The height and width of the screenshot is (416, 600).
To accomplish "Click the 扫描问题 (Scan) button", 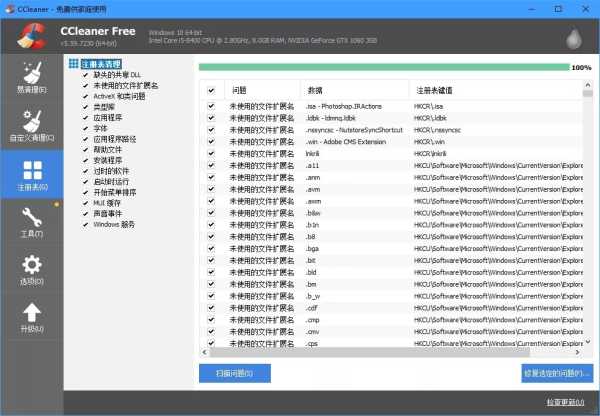I will 235,373.
